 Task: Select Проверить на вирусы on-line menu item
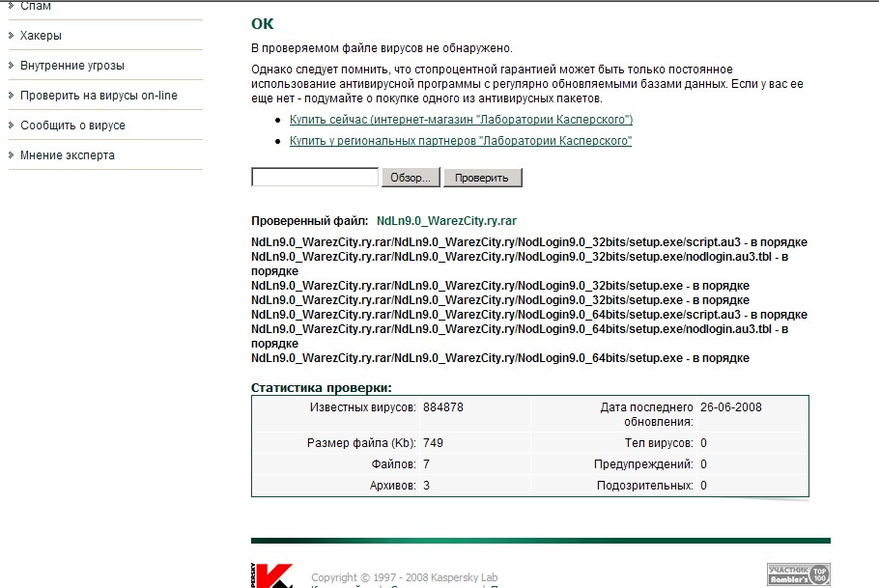(x=99, y=96)
